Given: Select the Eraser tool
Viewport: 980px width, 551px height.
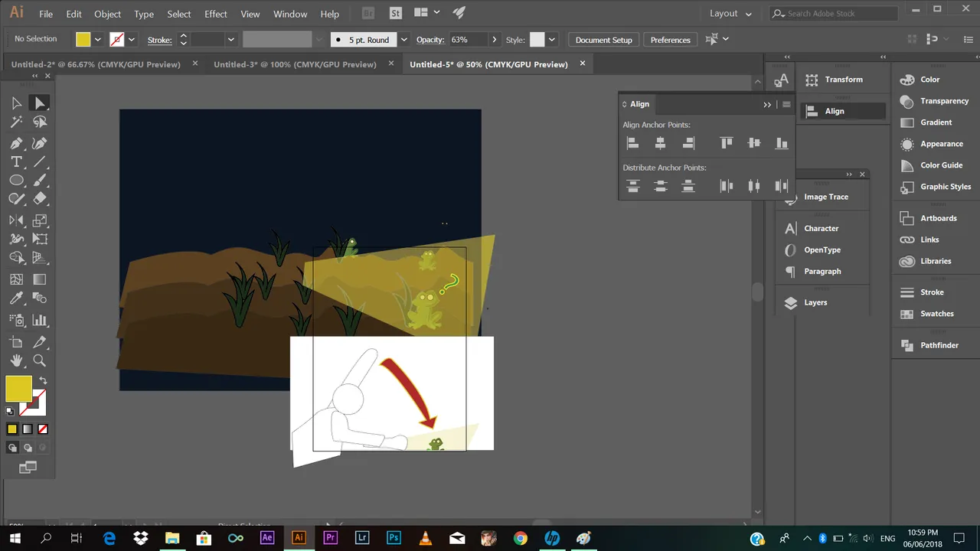Looking at the screenshot, I should pyautogui.click(x=40, y=199).
